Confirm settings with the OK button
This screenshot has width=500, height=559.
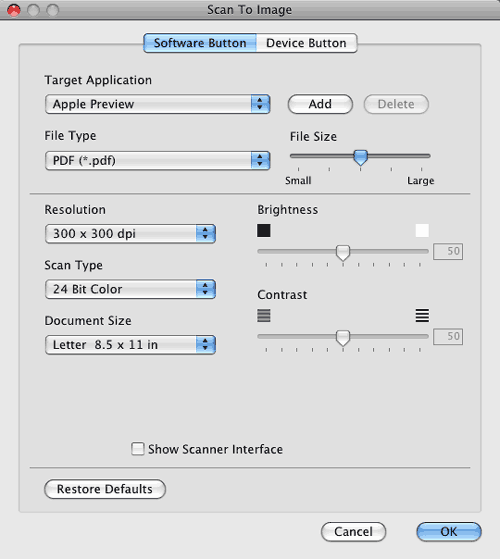449,532
